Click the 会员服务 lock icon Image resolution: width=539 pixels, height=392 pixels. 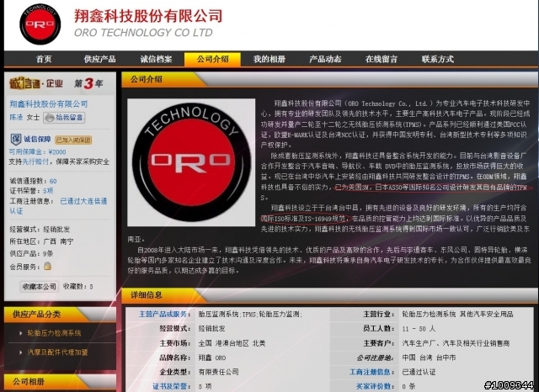click(47, 266)
